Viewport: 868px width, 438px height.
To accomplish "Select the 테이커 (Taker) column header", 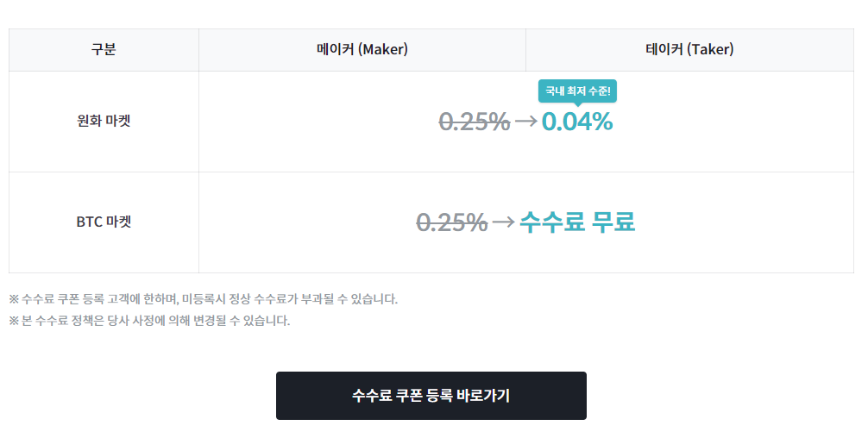I will click(689, 50).
